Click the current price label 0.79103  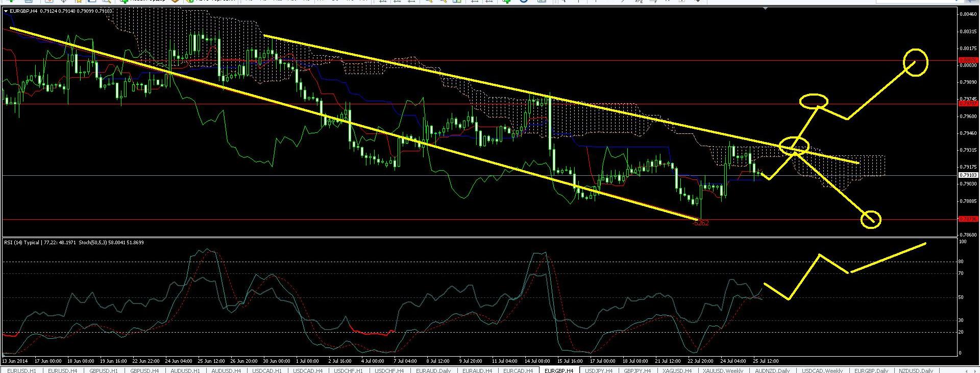968,175
